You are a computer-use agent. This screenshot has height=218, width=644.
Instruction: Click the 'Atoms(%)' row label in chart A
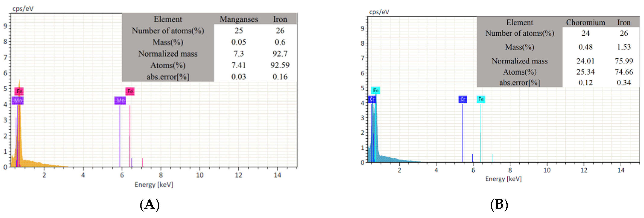click(168, 65)
